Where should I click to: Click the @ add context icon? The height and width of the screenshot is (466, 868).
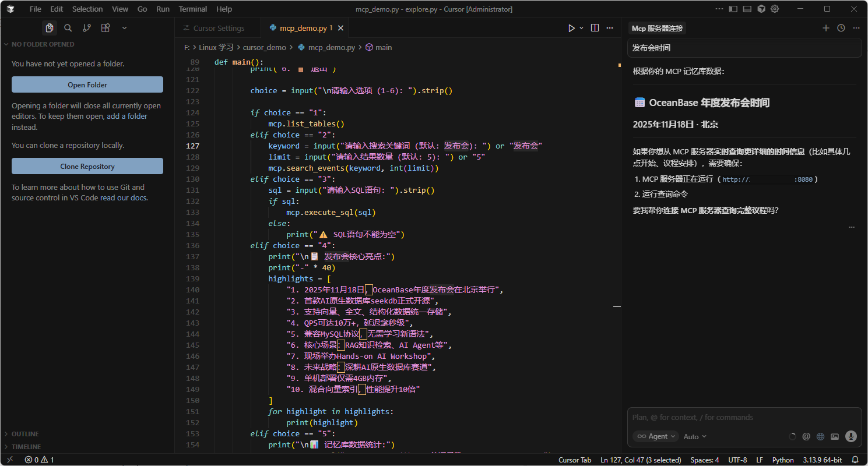coord(806,436)
